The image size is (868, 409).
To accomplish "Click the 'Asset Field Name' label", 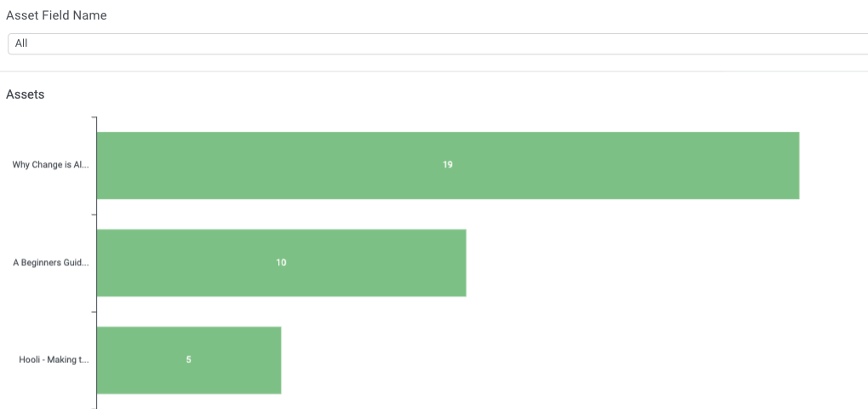I will (x=56, y=15).
